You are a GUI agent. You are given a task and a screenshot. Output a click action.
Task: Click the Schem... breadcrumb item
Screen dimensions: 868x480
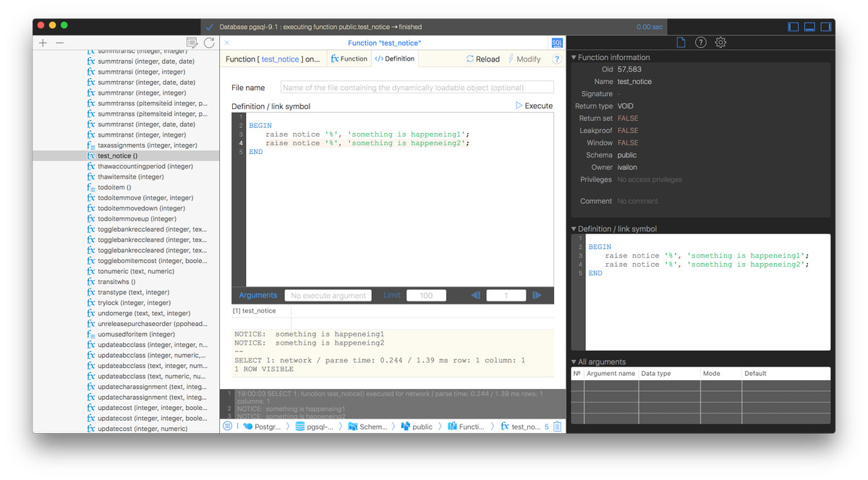[x=368, y=427]
